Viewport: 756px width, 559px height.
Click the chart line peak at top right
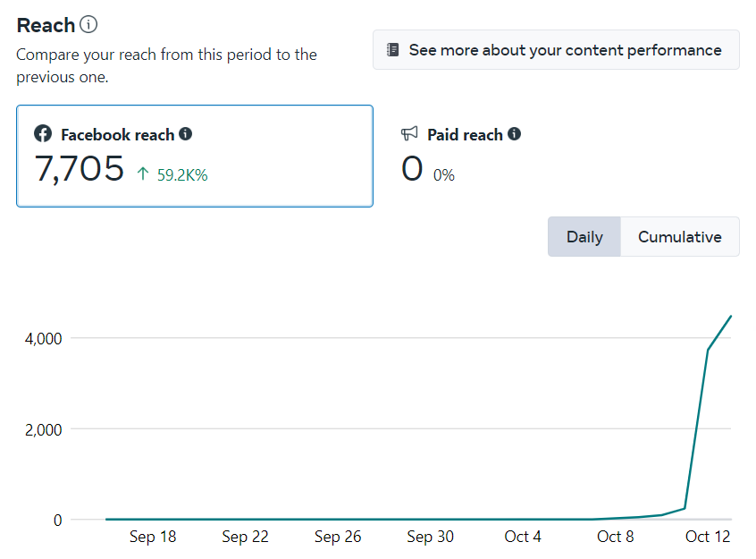pos(731,316)
